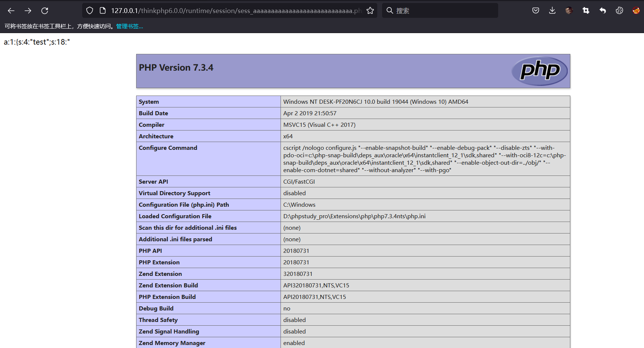
Task: Reload the current page
Action: point(45,11)
